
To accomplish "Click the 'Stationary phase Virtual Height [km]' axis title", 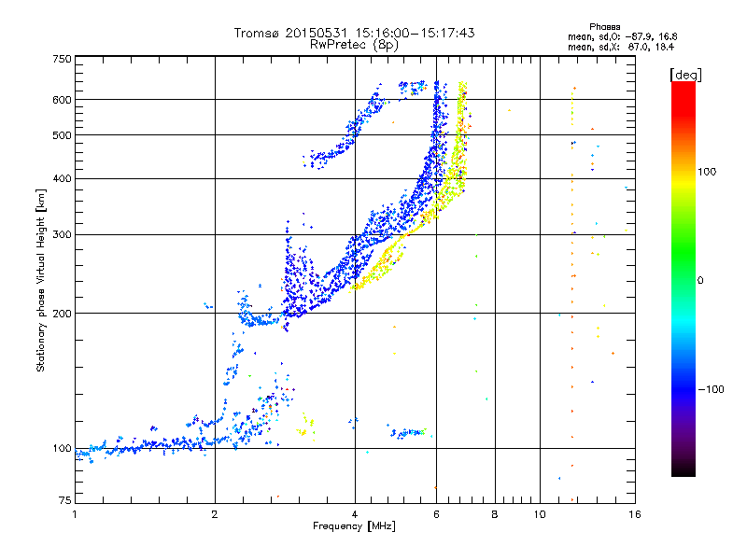I will [41, 280].
